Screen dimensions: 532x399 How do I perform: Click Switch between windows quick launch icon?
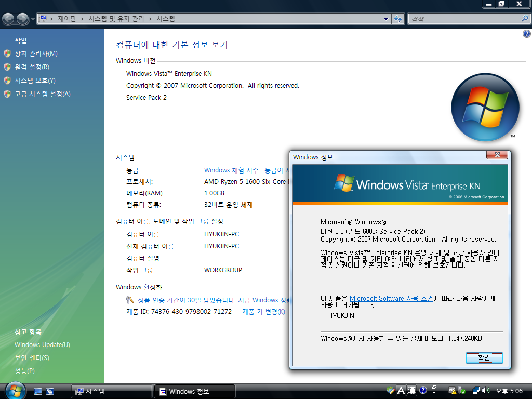pos(50,392)
